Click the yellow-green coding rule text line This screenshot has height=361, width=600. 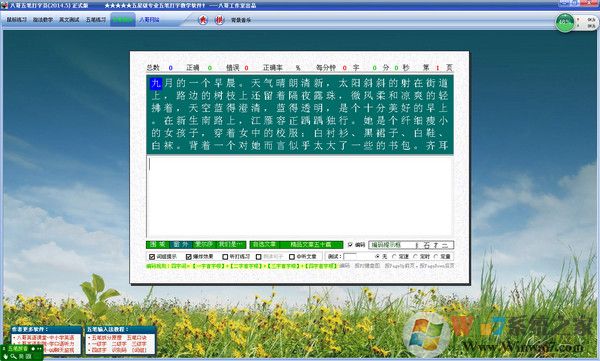pos(242,266)
